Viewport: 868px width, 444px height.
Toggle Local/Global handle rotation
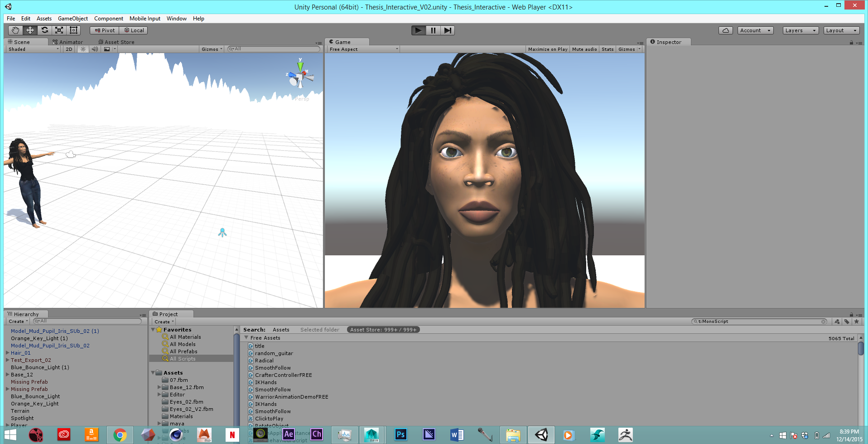[134, 30]
